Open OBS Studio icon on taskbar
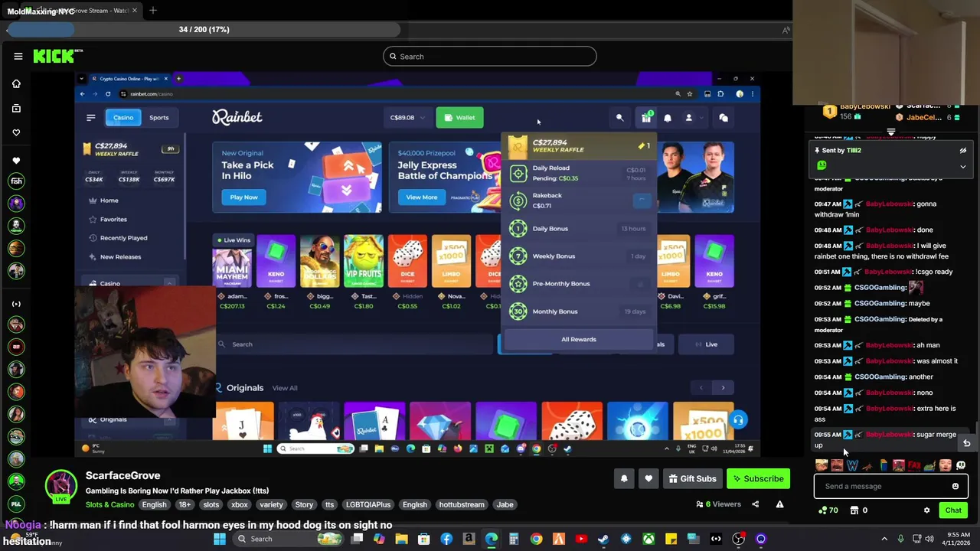This screenshot has height=551, width=980. click(x=738, y=539)
